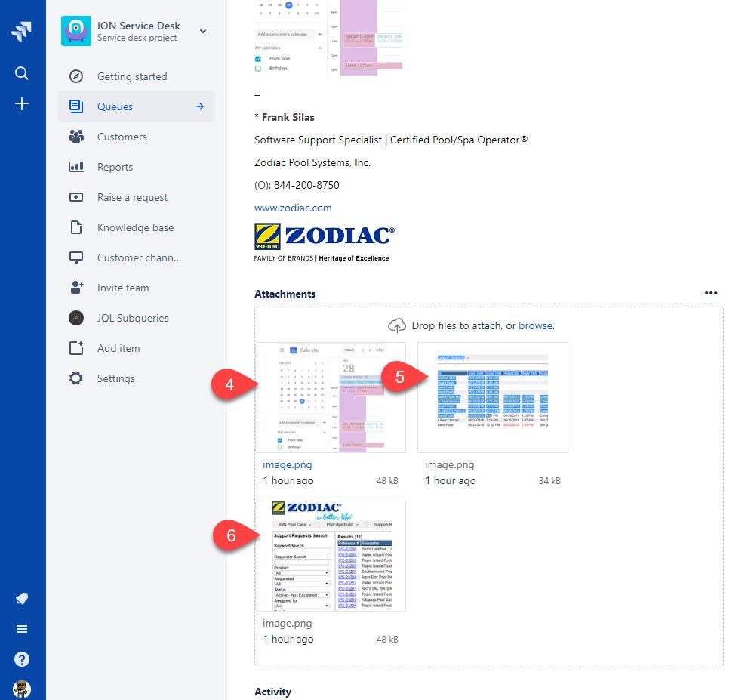Open the first image.png link under calendar thumbnail
754x700 pixels.
[287, 464]
